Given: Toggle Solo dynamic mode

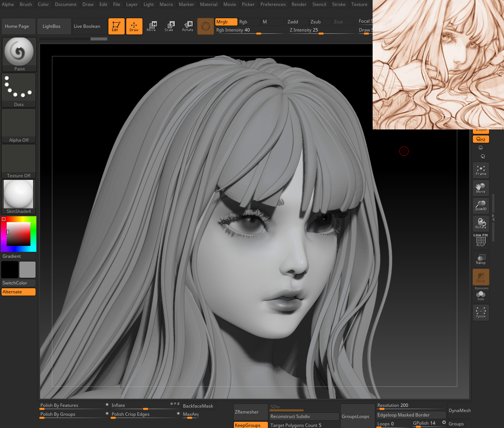Looking at the screenshot, I should [x=481, y=295].
